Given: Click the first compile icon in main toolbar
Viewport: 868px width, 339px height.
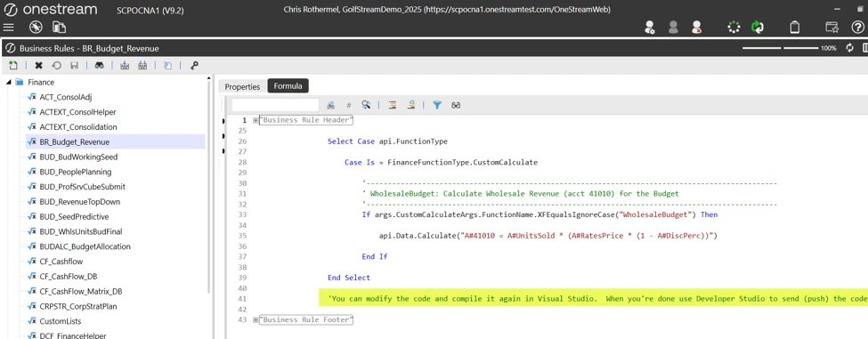Looking at the screenshot, I should pyautogui.click(x=125, y=65).
